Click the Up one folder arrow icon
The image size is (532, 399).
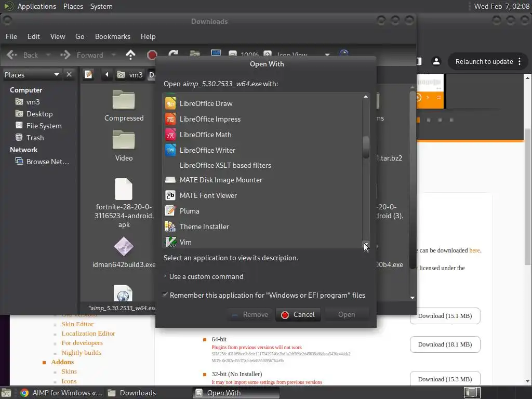point(130,55)
